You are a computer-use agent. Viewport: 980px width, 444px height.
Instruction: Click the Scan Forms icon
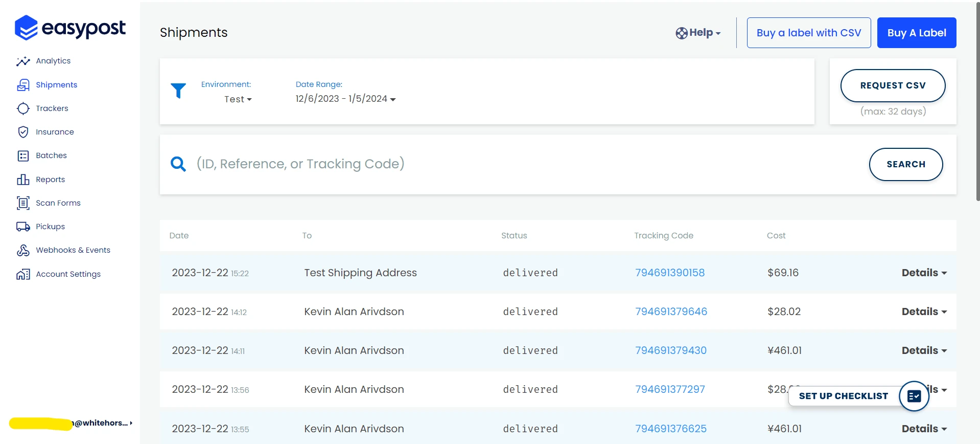(23, 203)
